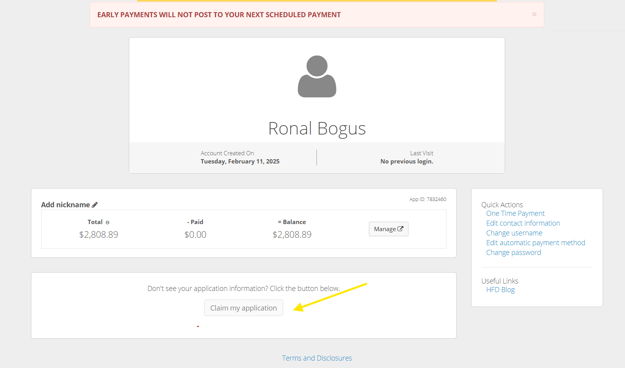Dismiss the early payments alert banner

pyautogui.click(x=534, y=14)
